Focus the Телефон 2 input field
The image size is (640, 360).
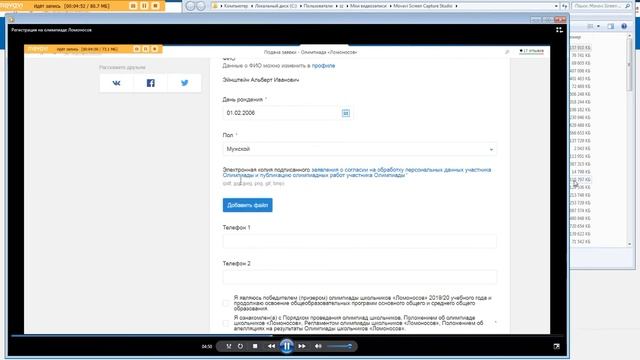[x=360, y=277]
